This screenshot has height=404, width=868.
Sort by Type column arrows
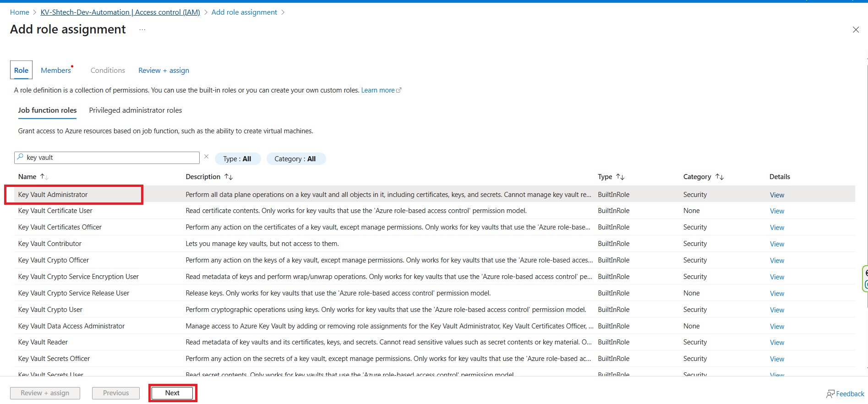(620, 177)
